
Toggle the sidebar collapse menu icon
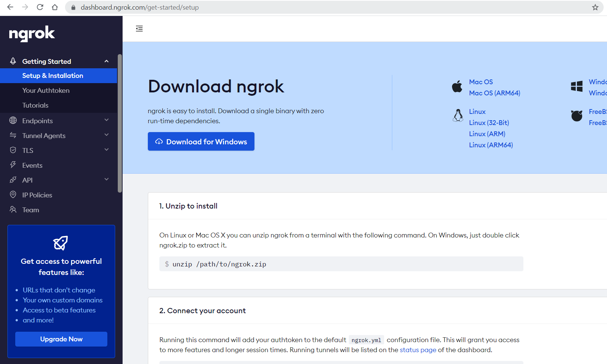pos(139,29)
